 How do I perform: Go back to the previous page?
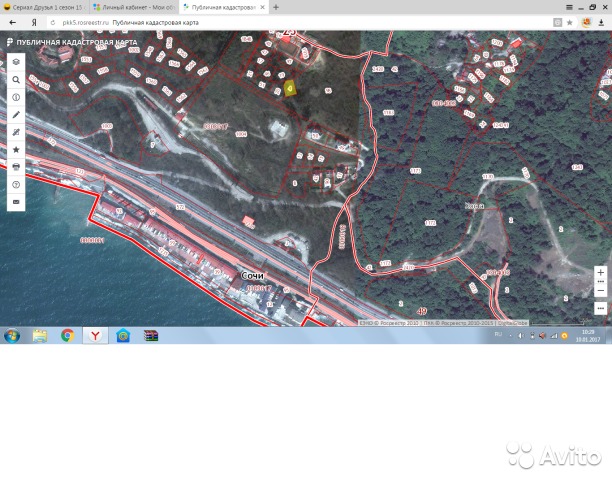click(12, 23)
